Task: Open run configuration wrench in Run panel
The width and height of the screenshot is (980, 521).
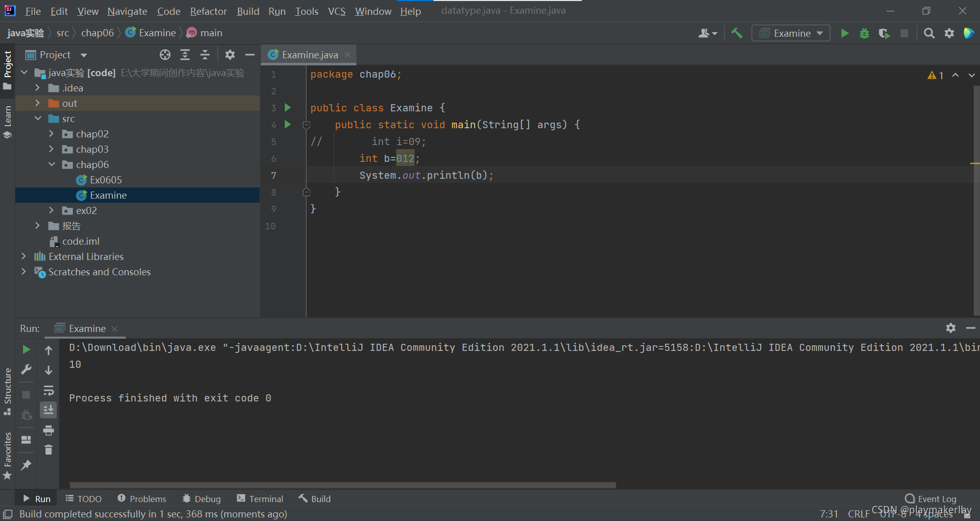Action: [26, 369]
